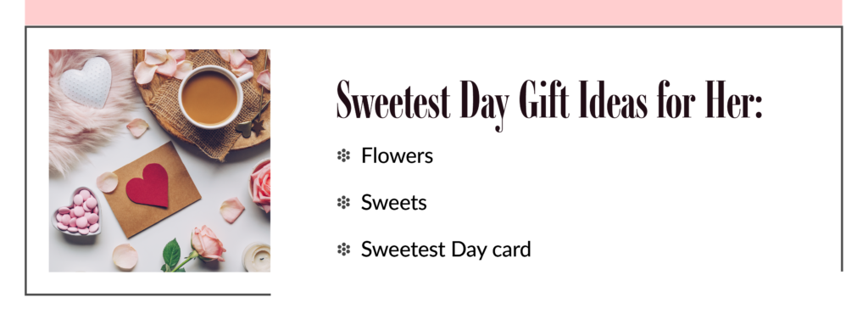Click the bullet icon beside Sweets

[x=343, y=203]
